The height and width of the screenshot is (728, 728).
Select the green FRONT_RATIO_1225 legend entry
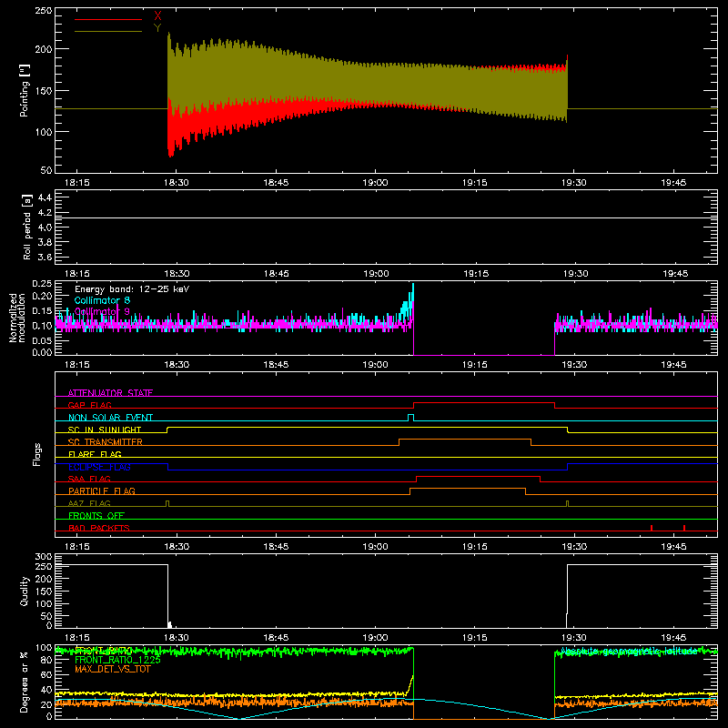pos(117,660)
